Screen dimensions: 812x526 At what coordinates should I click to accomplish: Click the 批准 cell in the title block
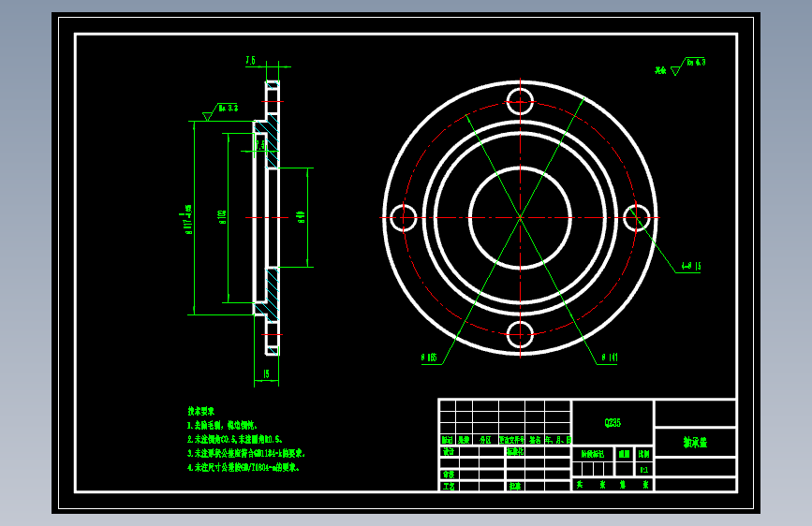(515, 486)
